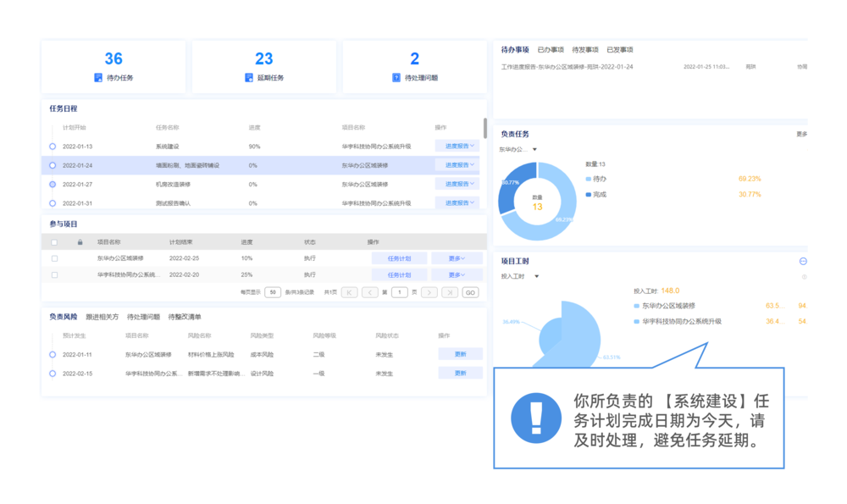847x504 pixels.
Task: Switch to the 负责风险 tab
Action: coord(64,317)
